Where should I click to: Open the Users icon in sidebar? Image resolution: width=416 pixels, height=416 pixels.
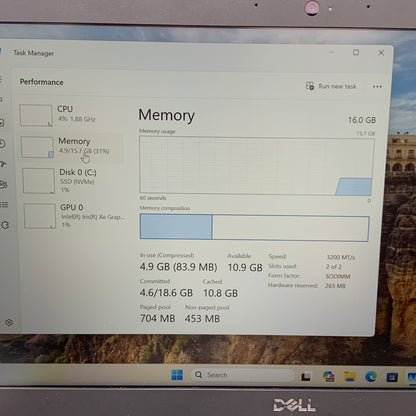coord(4,184)
